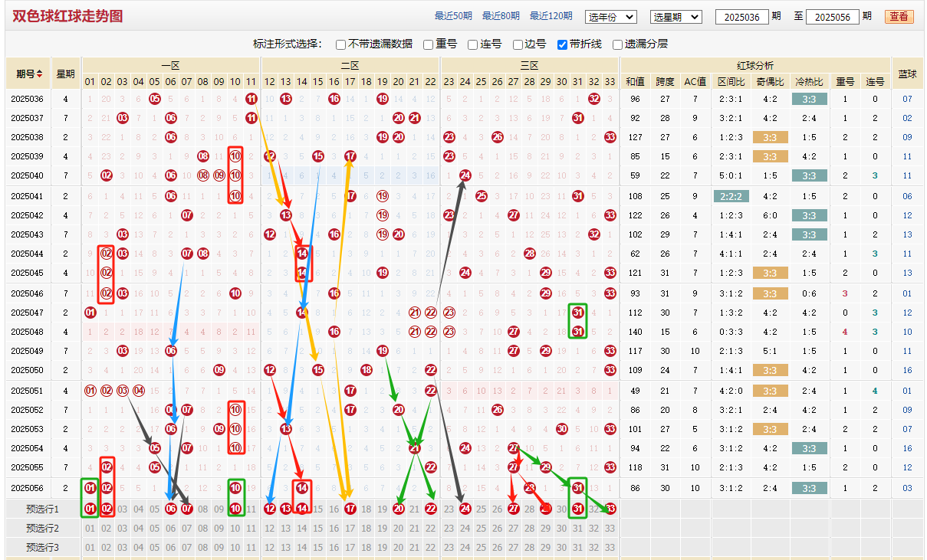This screenshot has height=560, width=927.
Task: Deselect red ball 06 in 预选行1
Action: [x=171, y=509]
